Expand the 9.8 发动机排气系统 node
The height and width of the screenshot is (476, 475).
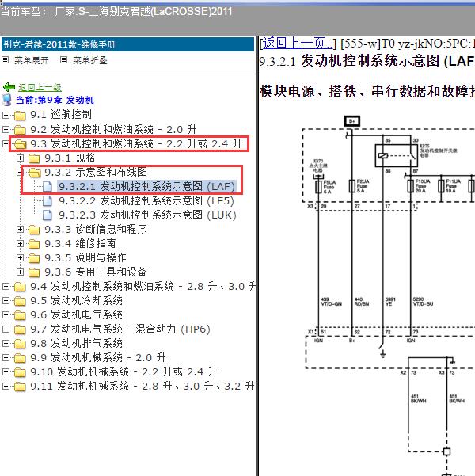click(x=6, y=344)
